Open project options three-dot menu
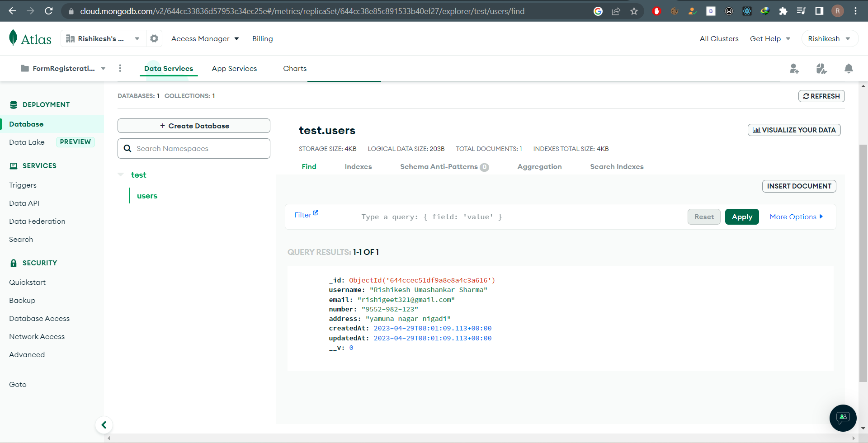Viewport: 868px width, 443px height. (x=120, y=68)
